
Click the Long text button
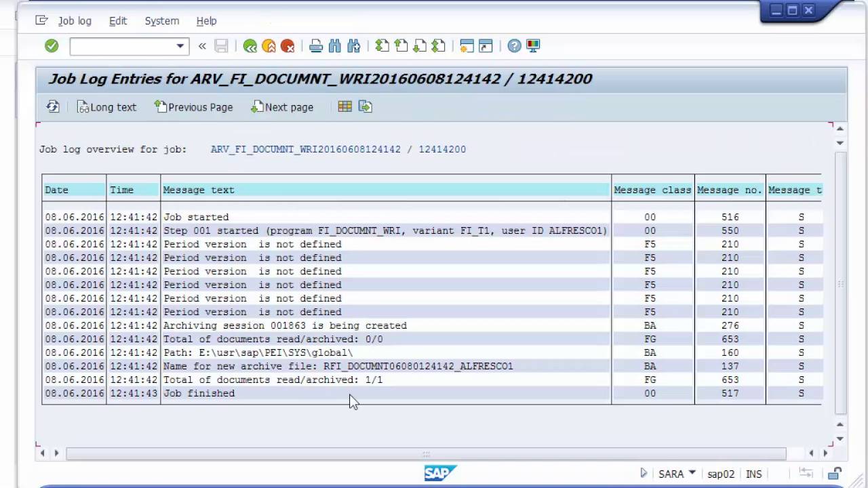point(106,107)
